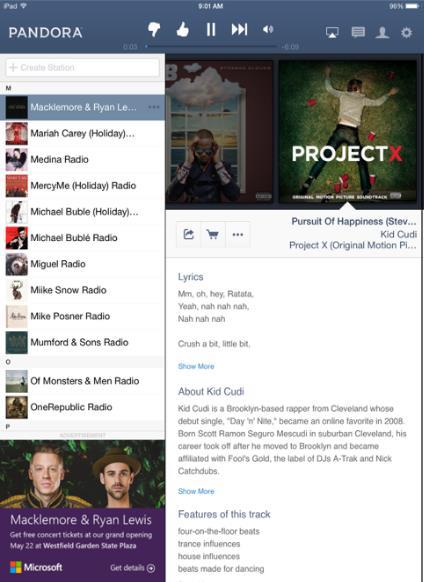424x582 pixels.
Task: Click the song progress bar
Action: tap(211, 46)
